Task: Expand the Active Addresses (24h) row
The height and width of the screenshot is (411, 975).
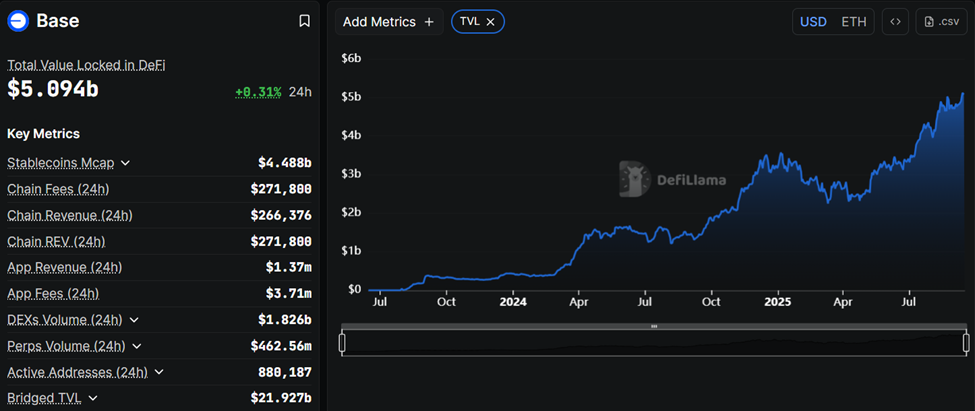Action: click(159, 372)
